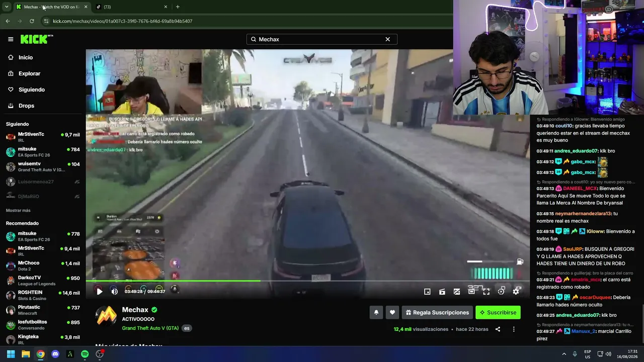Viewport: 644px width, 362px height.
Task: Switch to the Mechax VOD browser tab
Action: point(51,7)
